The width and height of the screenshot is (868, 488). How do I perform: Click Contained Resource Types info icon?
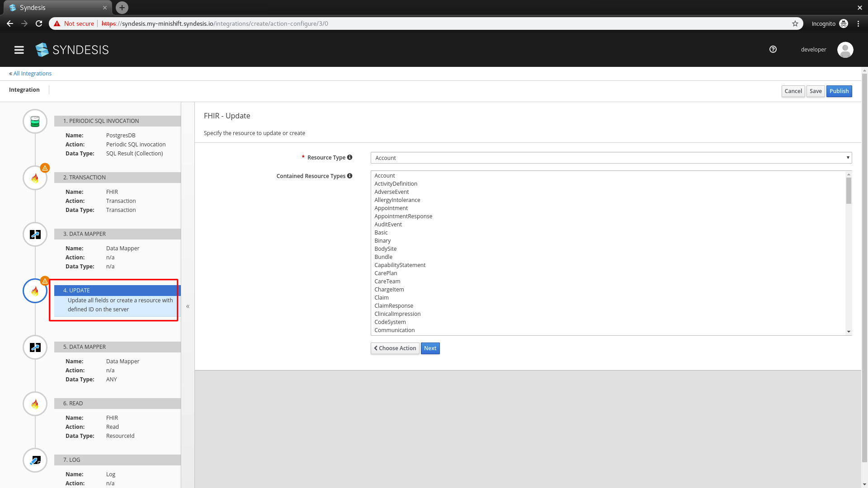point(349,176)
